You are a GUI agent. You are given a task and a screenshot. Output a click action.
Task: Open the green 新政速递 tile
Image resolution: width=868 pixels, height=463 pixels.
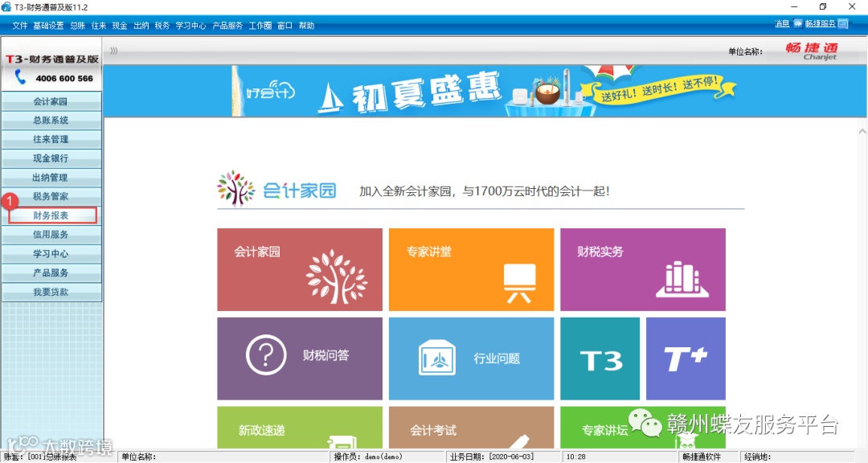click(x=300, y=428)
